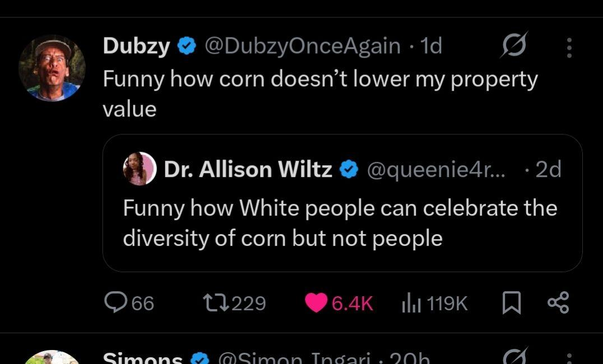Click the reply comment icon

[x=117, y=303]
